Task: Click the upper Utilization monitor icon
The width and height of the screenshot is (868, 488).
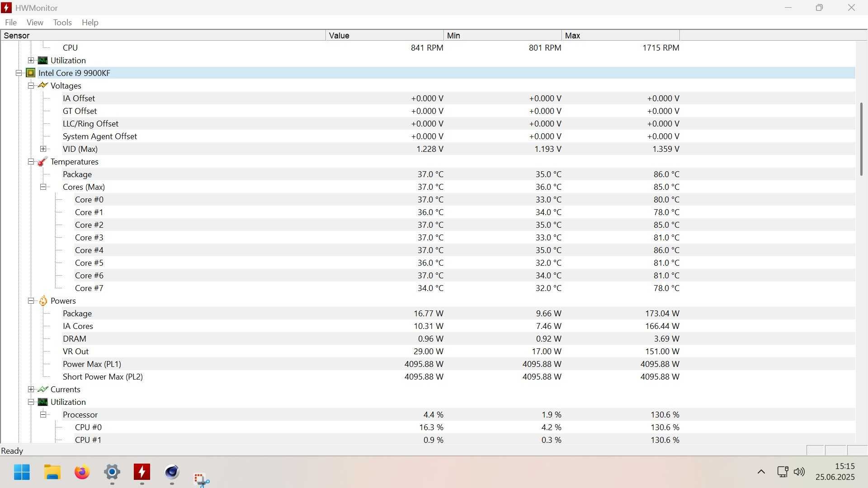Action: point(42,60)
